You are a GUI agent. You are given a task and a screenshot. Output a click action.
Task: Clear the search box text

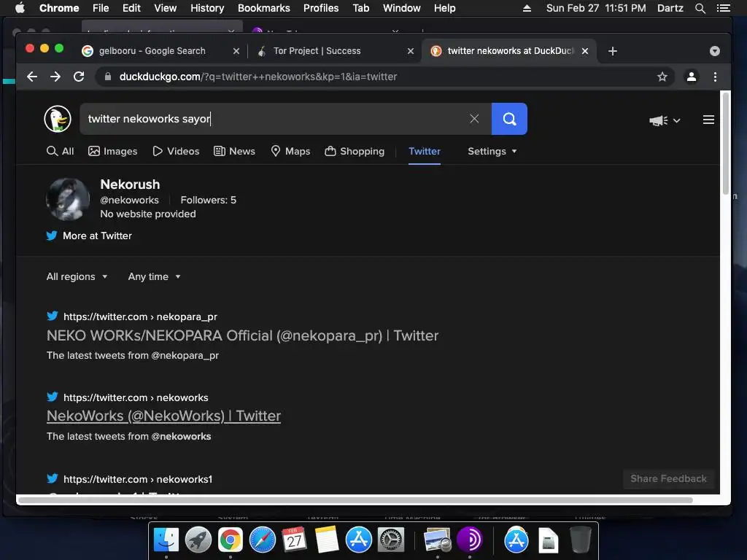pos(474,119)
